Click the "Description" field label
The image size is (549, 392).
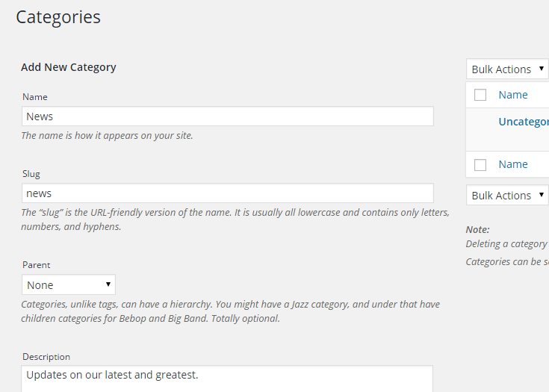click(46, 357)
